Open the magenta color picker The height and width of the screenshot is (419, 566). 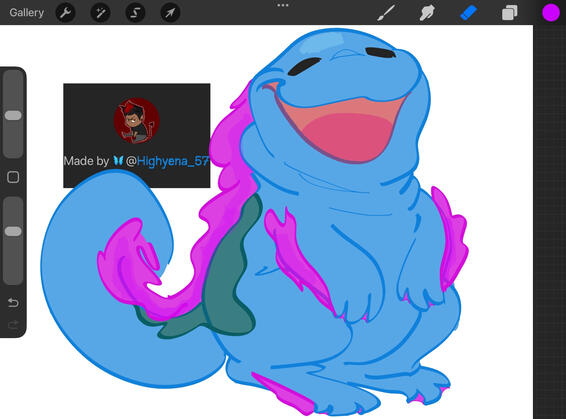[551, 13]
